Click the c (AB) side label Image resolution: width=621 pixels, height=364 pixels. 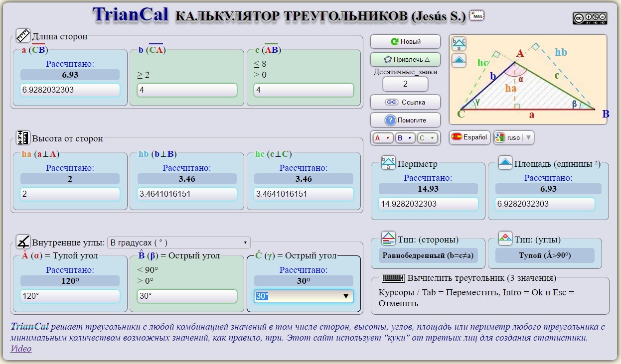[269, 49]
